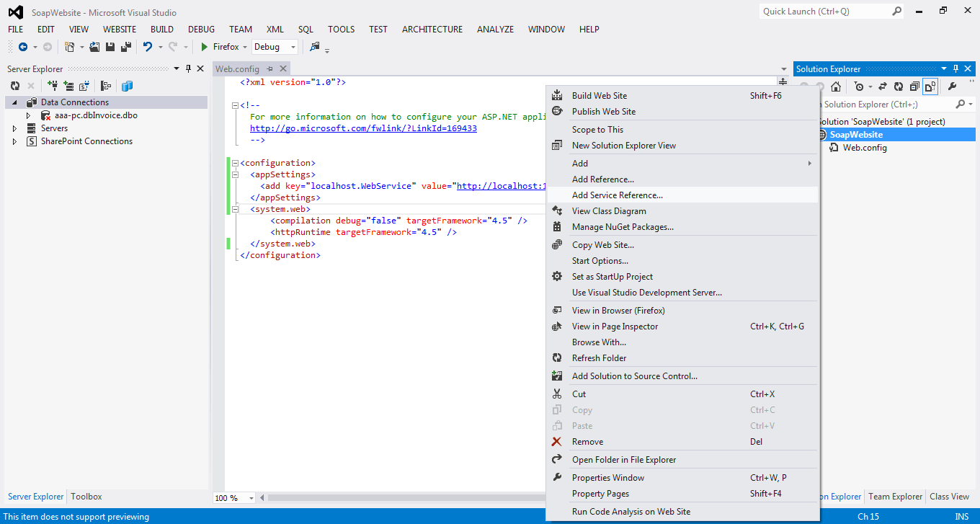Click Collapse All icon in Solution Explorer

pos(914,86)
